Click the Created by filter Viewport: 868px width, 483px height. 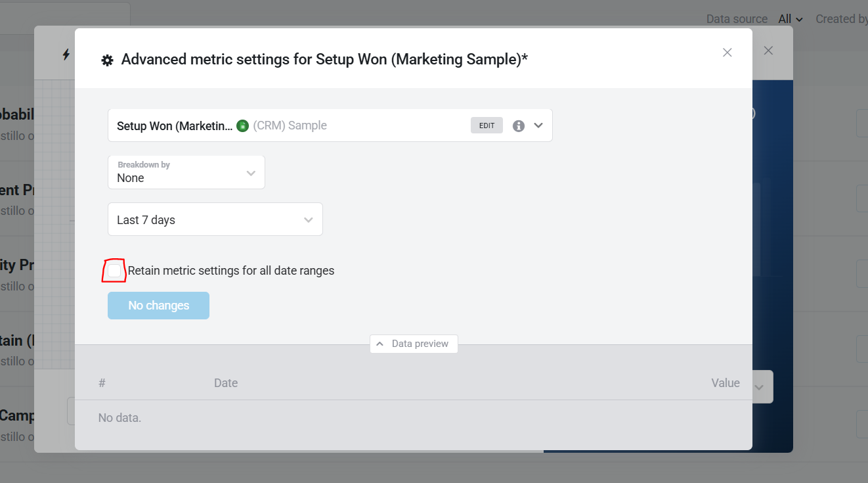[x=841, y=19]
